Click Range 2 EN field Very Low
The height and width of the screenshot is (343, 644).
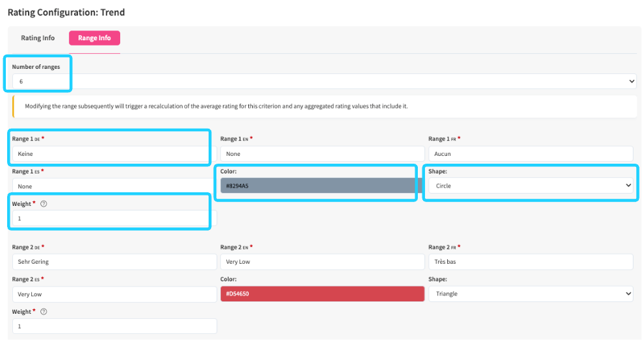click(322, 262)
